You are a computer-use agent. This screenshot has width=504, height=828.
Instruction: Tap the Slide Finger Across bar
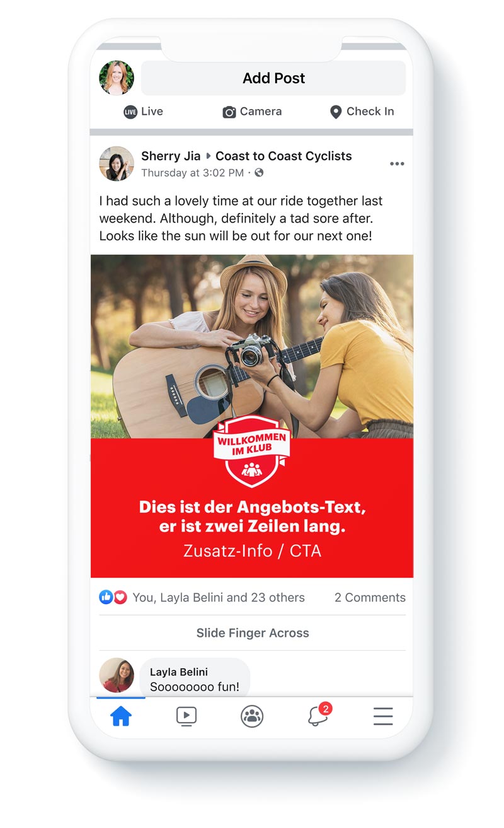253,633
